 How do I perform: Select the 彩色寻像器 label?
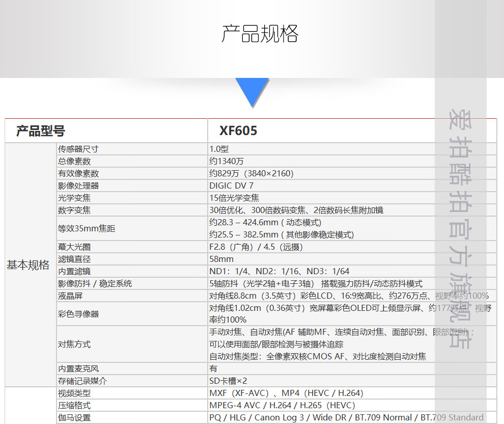(x=78, y=313)
